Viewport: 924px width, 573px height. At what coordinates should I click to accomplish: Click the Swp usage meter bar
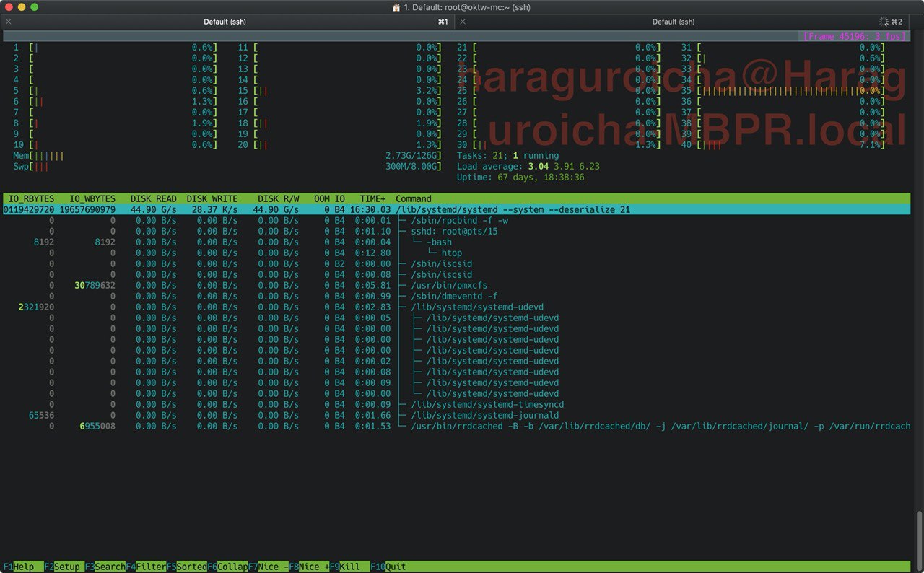point(227,166)
